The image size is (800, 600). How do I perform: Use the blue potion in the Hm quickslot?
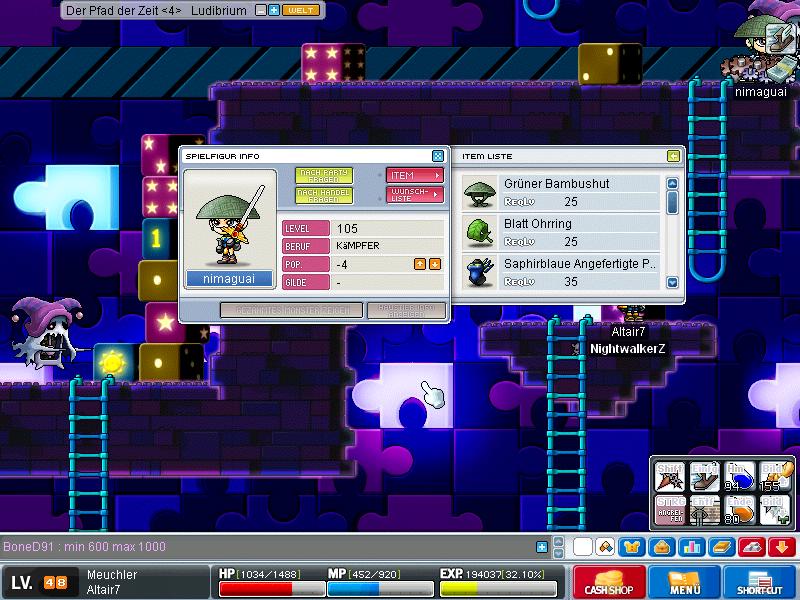741,477
